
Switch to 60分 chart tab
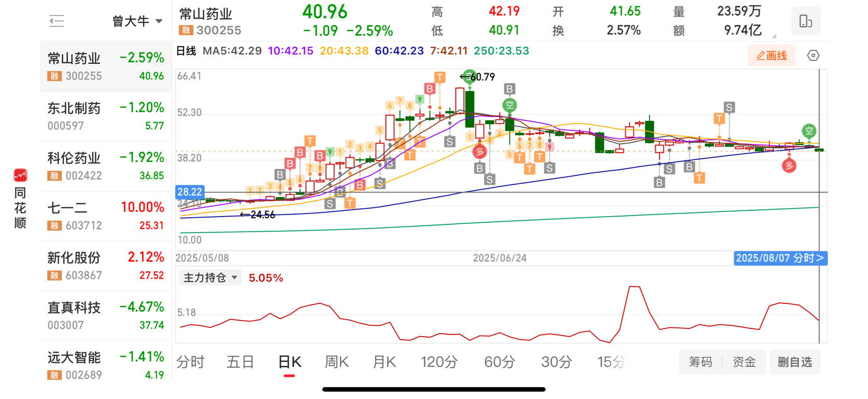pos(499,362)
